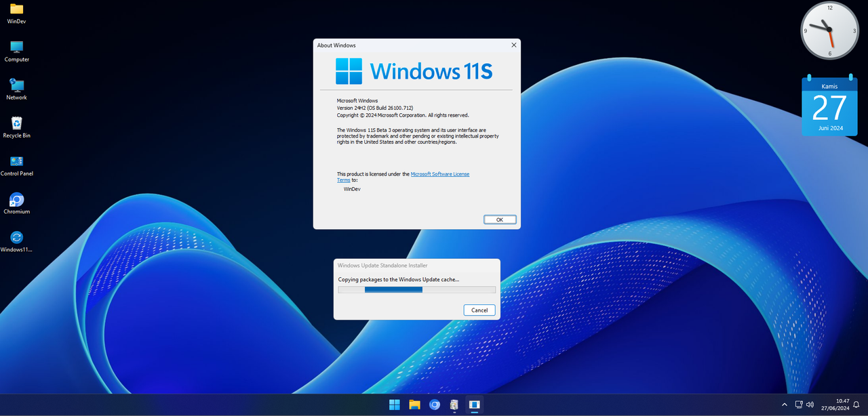This screenshot has height=416, width=868.
Task: Click the copyright 2024 Microsoft text
Action: 403,115
